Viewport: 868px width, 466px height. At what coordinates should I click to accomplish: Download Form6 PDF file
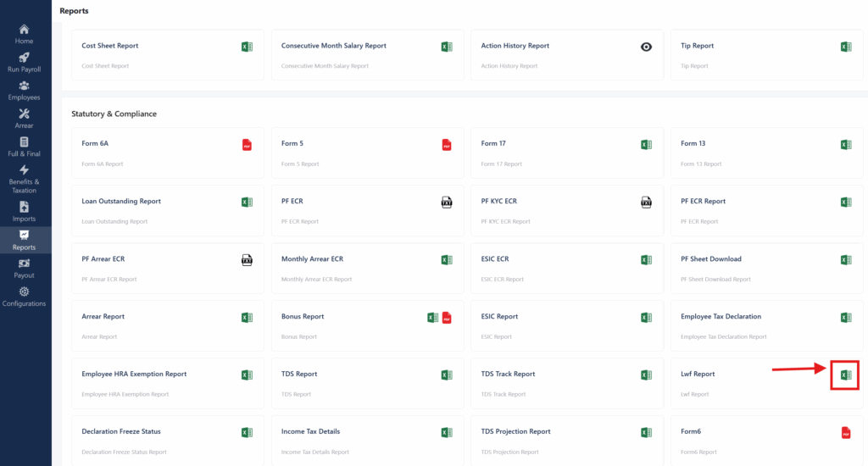(x=845, y=433)
